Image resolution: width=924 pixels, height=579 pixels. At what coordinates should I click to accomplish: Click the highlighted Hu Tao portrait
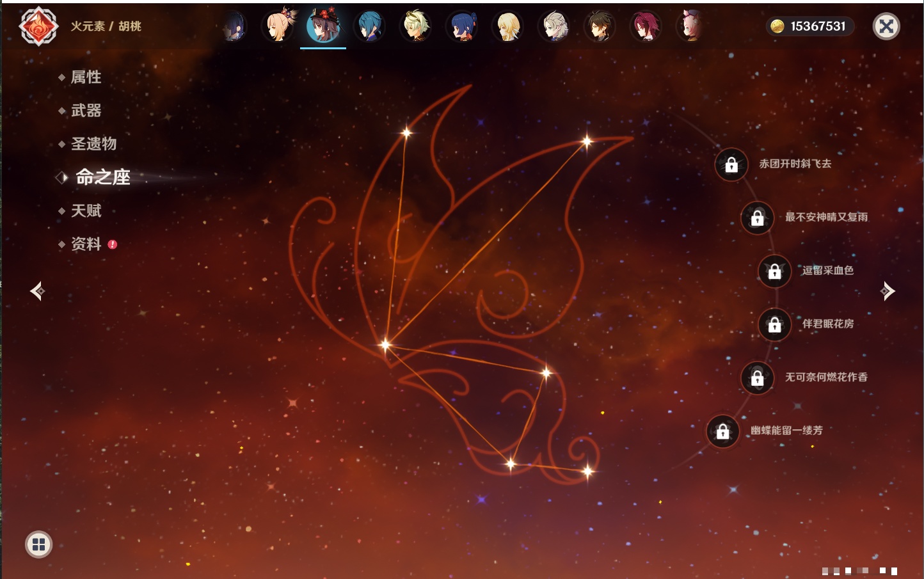[323, 26]
